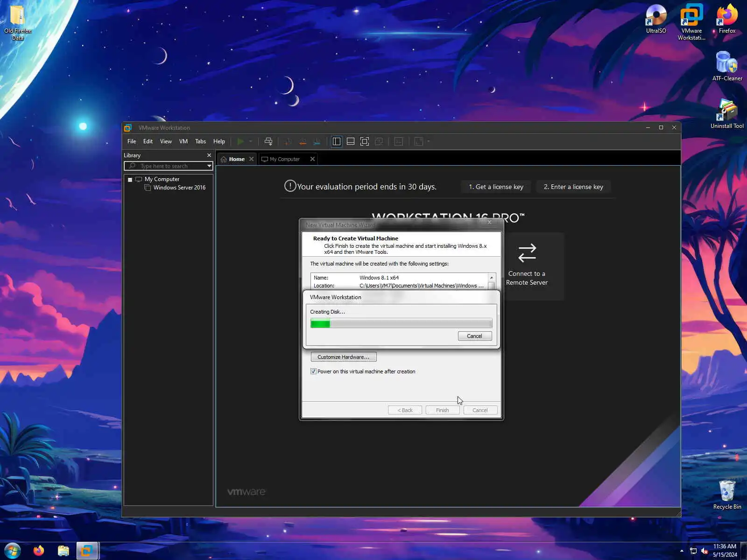This screenshot has width=747, height=560.
Task: Click the Send Ctrl+Alt+Del toolbar icon
Action: (x=268, y=141)
